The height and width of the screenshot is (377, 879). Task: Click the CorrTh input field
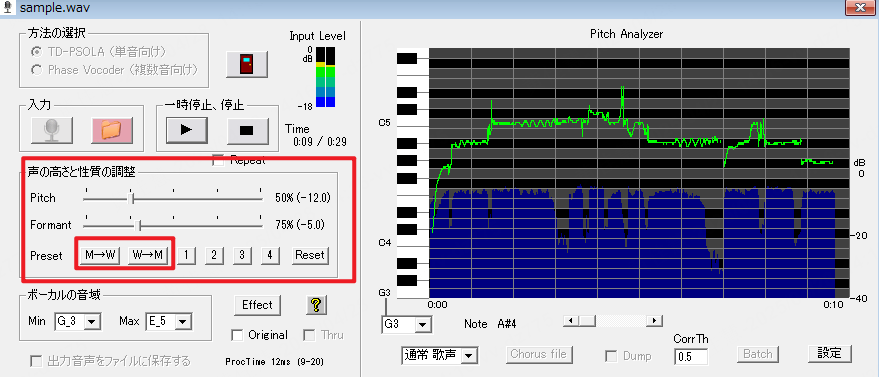point(691,356)
